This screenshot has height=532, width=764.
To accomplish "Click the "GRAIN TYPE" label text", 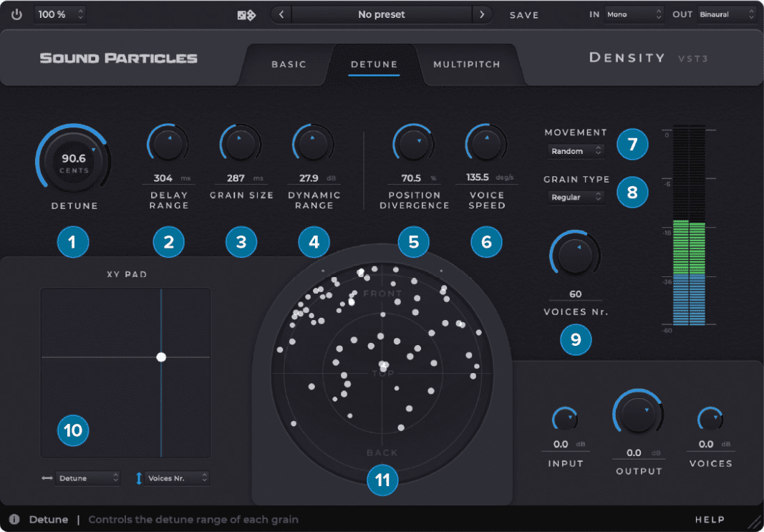I will (576, 179).
